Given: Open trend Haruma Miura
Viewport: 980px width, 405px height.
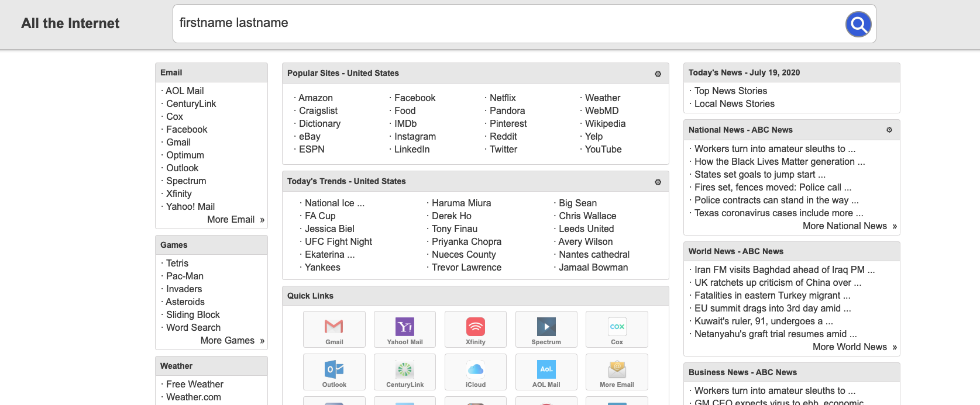Looking at the screenshot, I should (x=461, y=203).
